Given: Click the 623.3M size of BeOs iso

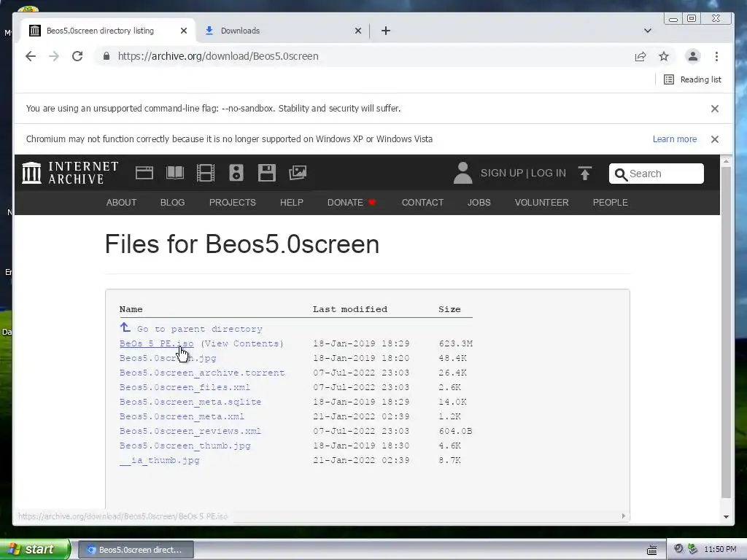Looking at the screenshot, I should pyautogui.click(x=455, y=343).
